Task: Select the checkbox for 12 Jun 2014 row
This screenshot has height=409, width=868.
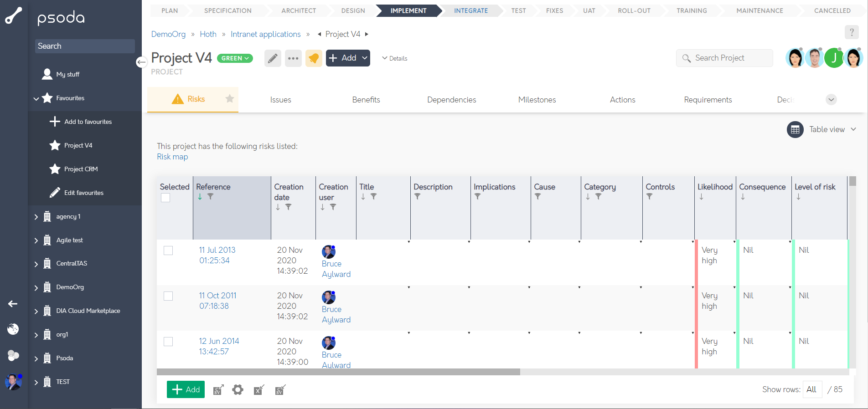Action: click(x=168, y=342)
